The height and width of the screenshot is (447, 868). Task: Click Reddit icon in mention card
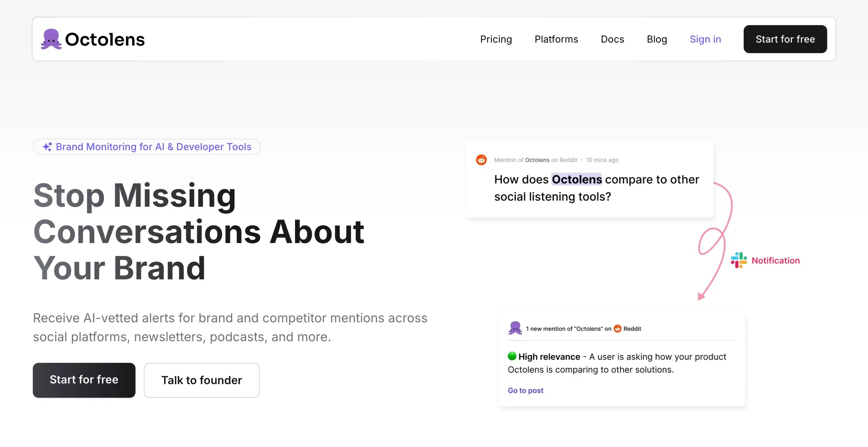pos(481,160)
